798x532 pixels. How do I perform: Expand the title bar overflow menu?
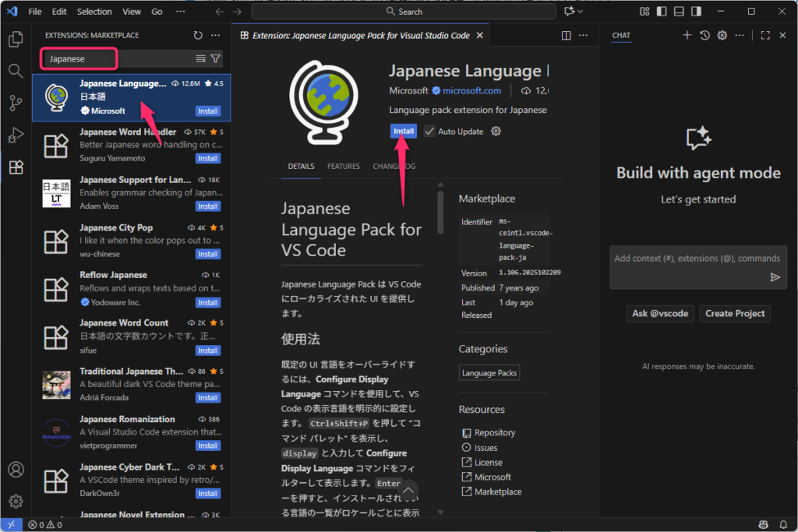[x=180, y=12]
